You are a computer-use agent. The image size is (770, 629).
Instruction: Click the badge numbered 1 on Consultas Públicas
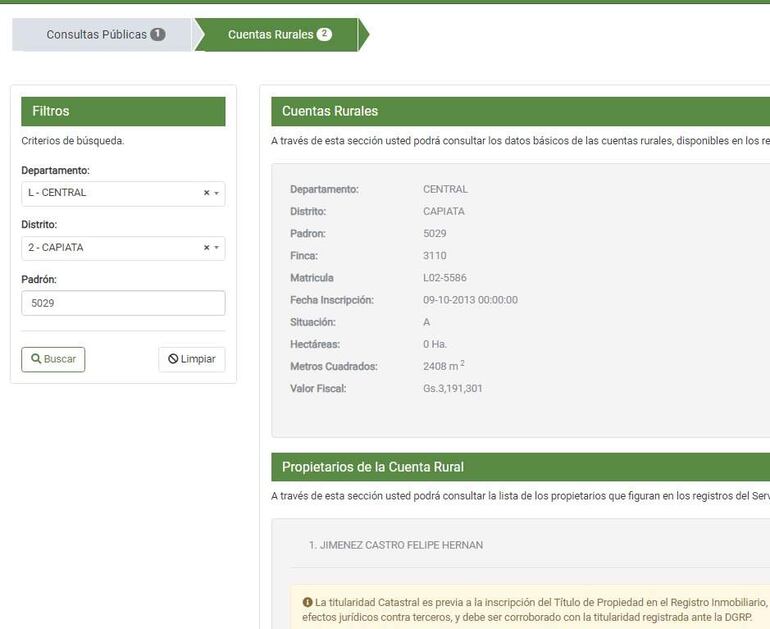[x=158, y=34]
